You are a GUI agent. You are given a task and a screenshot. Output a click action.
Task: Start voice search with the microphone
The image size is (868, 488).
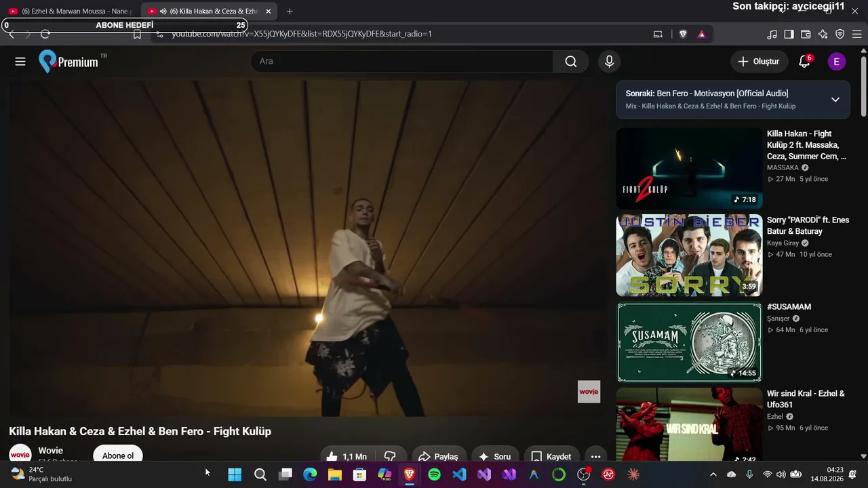609,62
